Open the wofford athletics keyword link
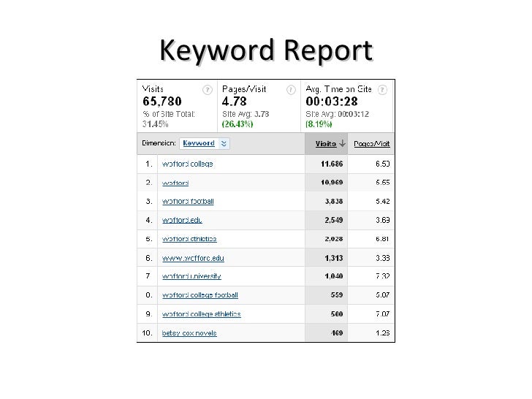This screenshot has height=399, width=532. [189, 239]
